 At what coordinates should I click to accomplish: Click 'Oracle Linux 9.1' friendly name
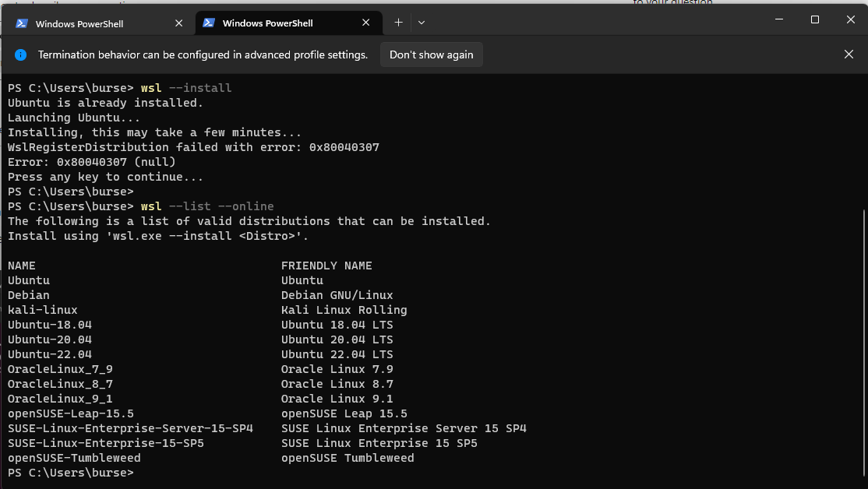337,399
